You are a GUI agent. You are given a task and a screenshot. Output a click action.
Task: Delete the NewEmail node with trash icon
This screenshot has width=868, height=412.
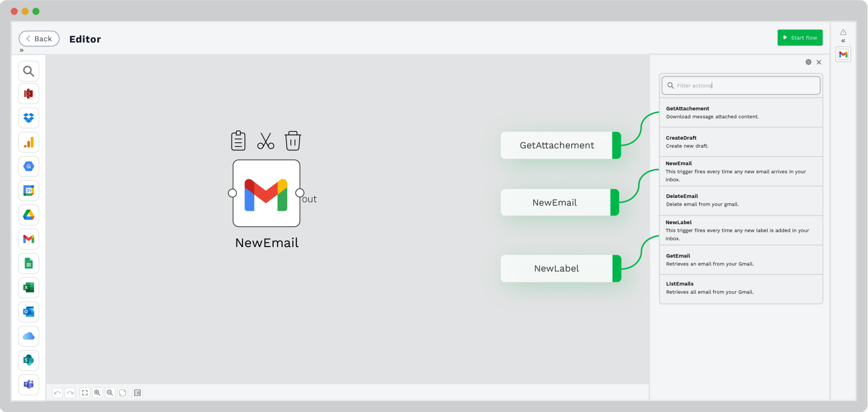click(293, 141)
